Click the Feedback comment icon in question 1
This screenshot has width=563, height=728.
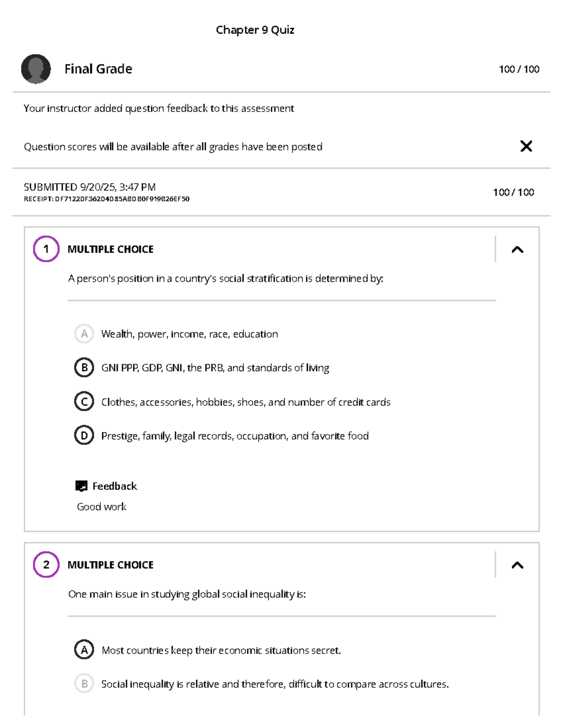tap(81, 486)
